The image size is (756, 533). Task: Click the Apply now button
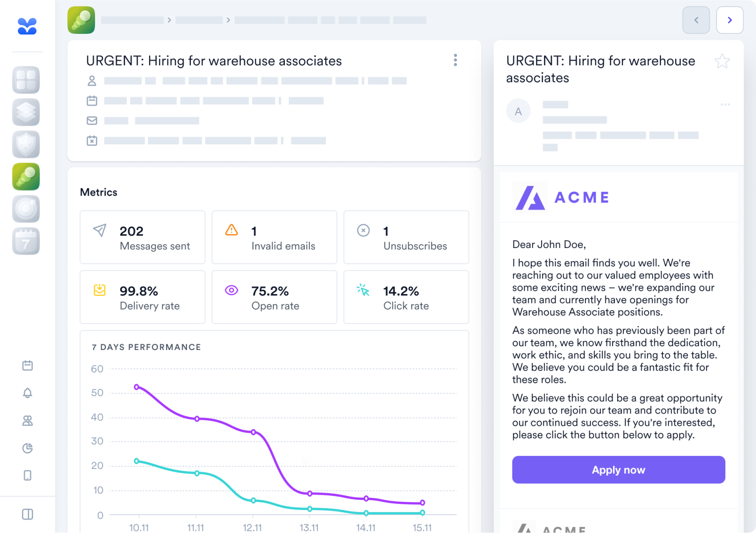[x=618, y=469]
